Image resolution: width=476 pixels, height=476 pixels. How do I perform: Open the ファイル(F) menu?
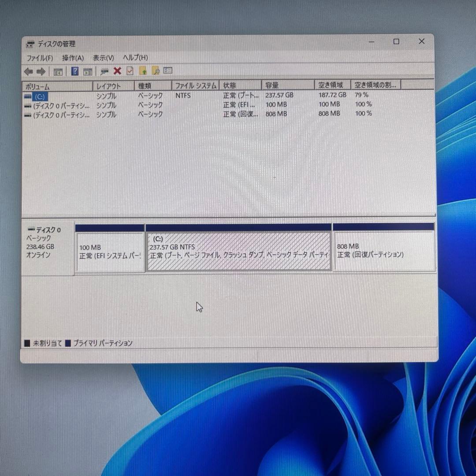point(39,58)
